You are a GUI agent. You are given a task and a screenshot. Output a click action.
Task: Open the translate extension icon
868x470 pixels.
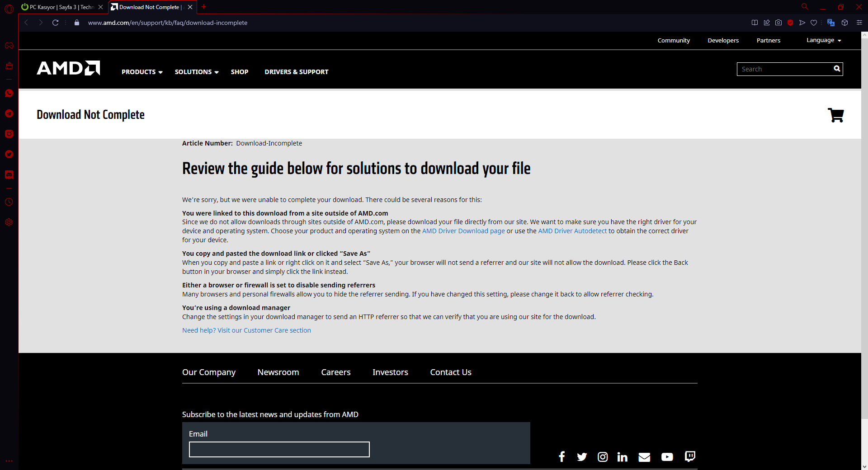[x=831, y=23]
